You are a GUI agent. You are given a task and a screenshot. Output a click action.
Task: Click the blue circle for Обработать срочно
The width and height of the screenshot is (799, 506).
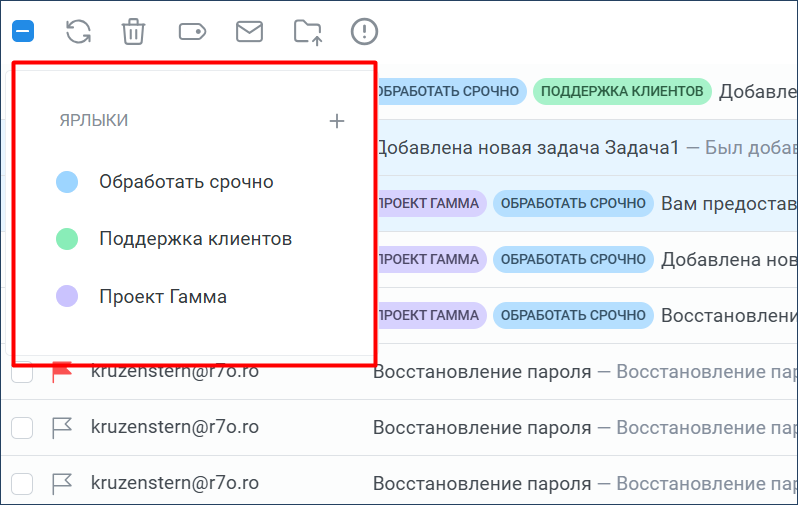(67, 182)
